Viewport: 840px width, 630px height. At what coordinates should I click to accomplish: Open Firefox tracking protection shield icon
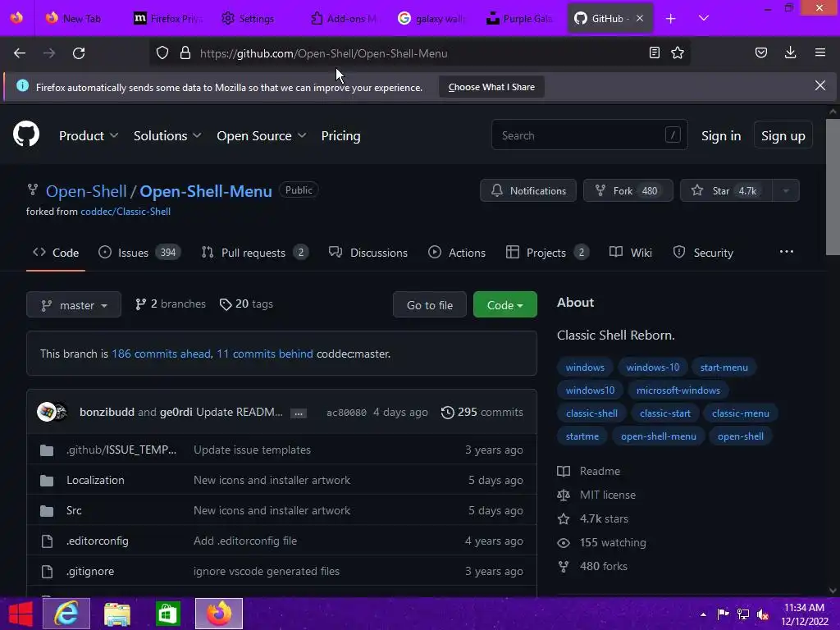tap(162, 53)
